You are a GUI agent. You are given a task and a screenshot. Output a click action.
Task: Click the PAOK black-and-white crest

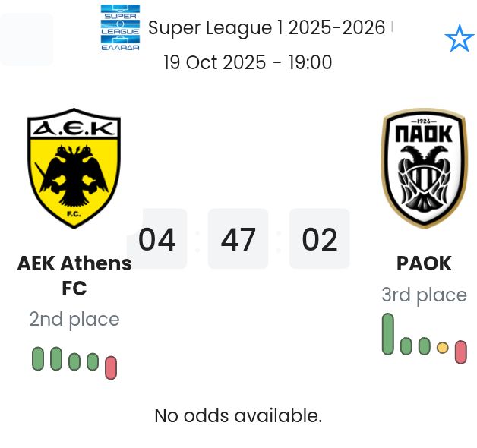click(424, 169)
